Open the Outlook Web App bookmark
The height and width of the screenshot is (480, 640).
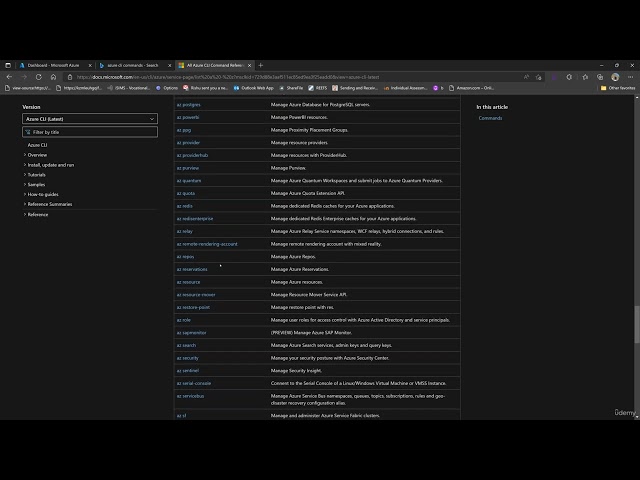tap(253, 88)
